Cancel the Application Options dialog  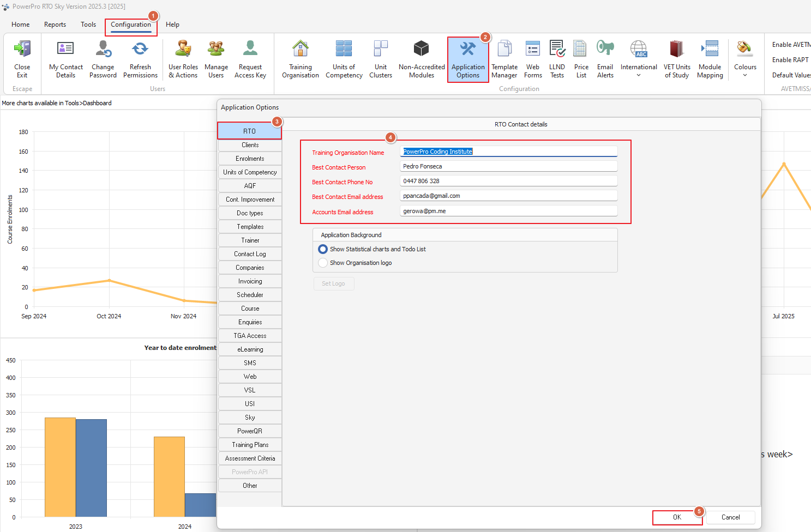[x=731, y=517]
